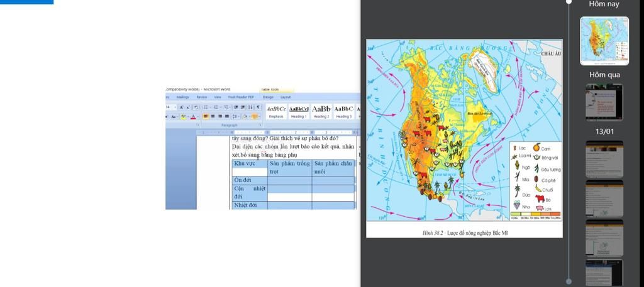Click the top handle of timeline slider

(x=569, y=2)
